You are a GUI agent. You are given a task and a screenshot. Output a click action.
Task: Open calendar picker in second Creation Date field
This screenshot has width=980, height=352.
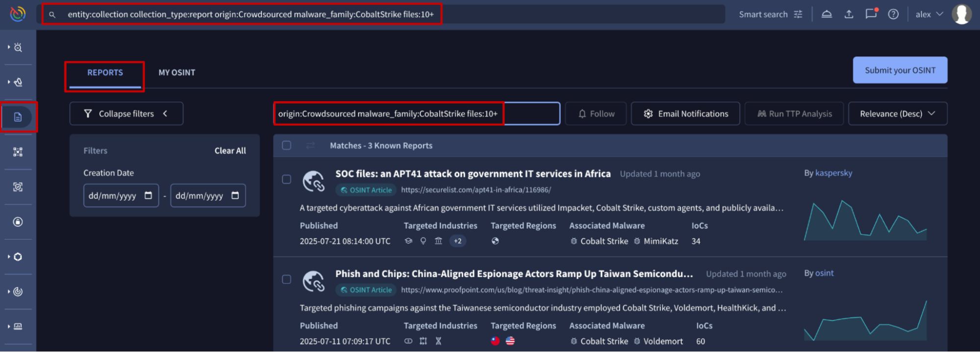coord(235,195)
